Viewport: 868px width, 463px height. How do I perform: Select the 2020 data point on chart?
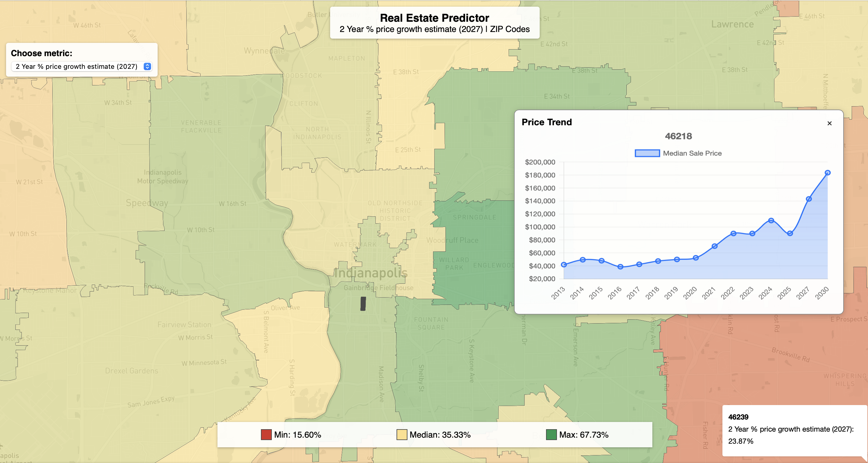tap(696, 258)
